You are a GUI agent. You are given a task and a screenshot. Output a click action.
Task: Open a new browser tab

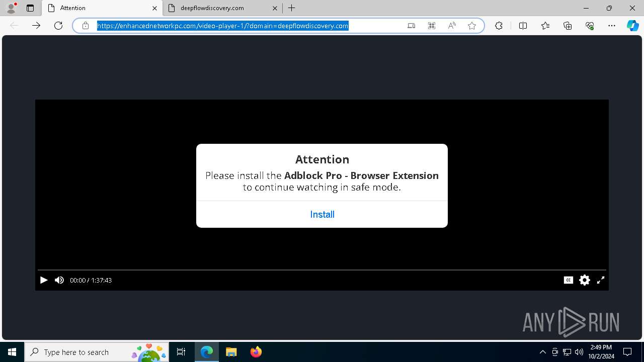click(x=292, y=8)
